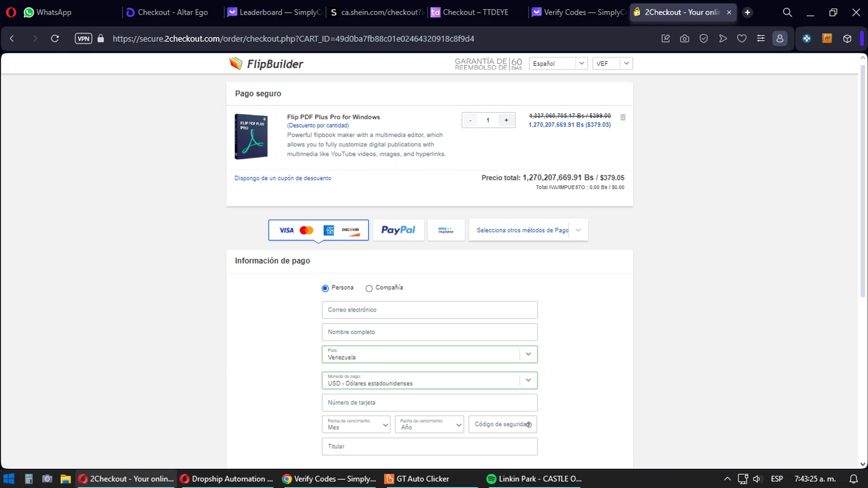The image size is (868, 488).
Task: Remove product with trash icon
Action: [623, 117]
